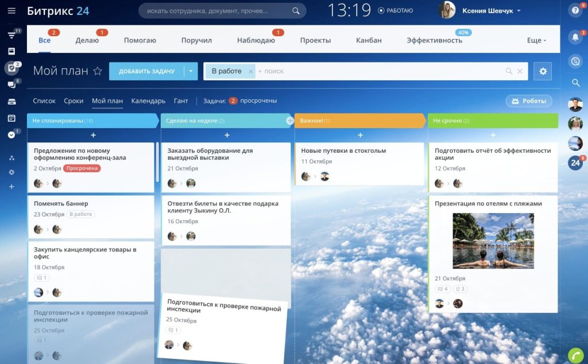Click the right sidebar search icon
Screen dimensions: 588x364
[x=575, y=83]
